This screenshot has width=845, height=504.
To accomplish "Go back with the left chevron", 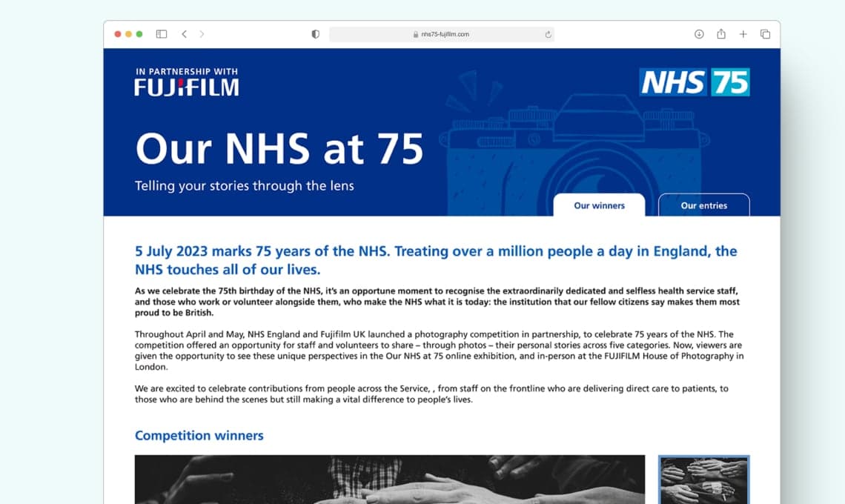I will click(185, 34).
